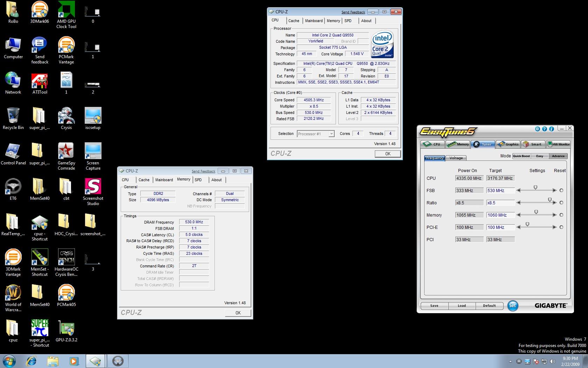Switch EasyTune mode to Easy
This screenshot has width=588, height=368.
(x=540, y=156)
